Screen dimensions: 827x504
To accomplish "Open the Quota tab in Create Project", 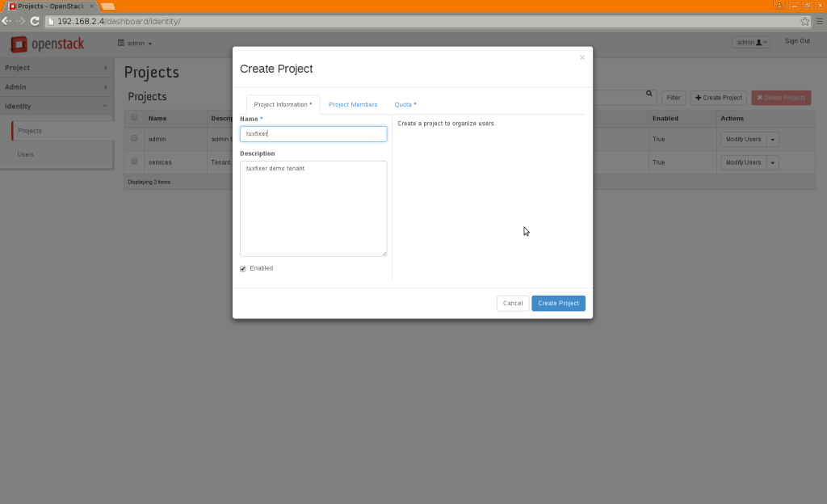I will [405, 104].
